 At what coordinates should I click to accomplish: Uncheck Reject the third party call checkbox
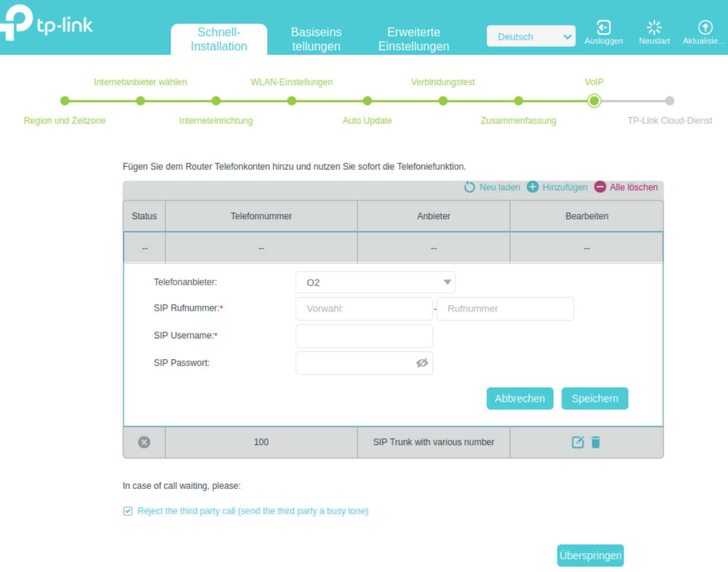(x=128, y=511)
